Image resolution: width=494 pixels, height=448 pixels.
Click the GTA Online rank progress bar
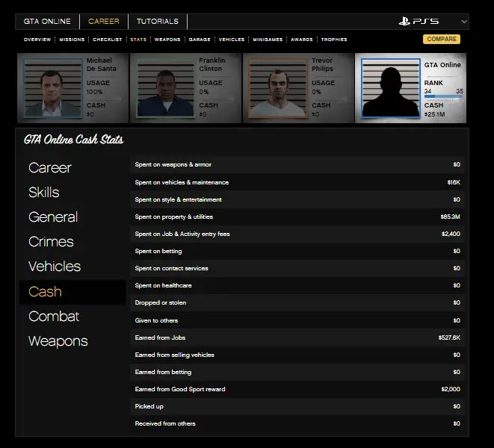pyautogui.click(x=443, y=96)
